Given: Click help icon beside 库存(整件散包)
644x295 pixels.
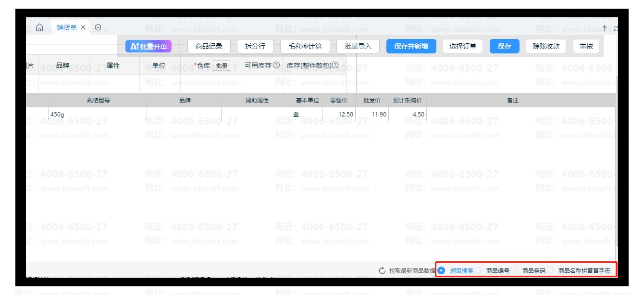Looking at the screenshot, I should pos(335,65).
